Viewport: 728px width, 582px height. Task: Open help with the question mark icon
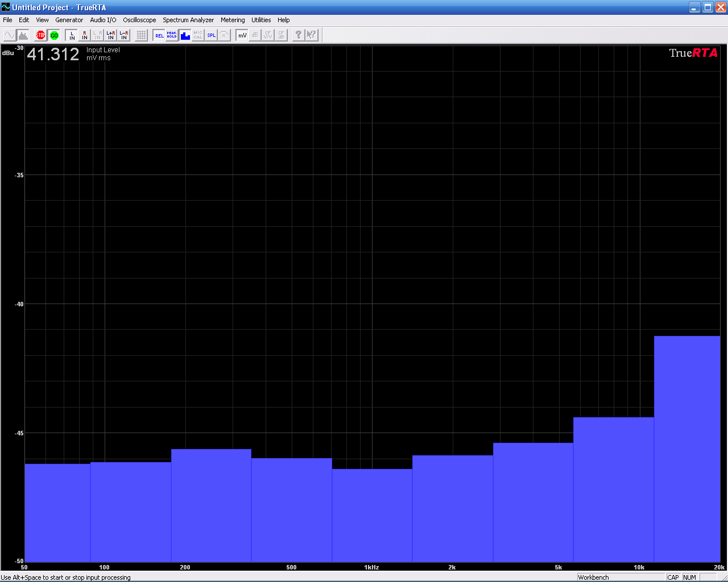299,35
